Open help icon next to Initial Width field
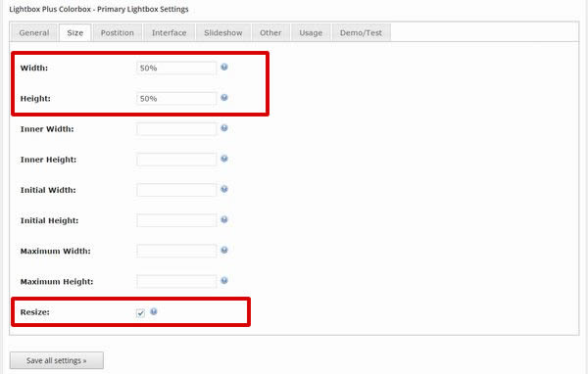The height and width of the screenshot is (374, 588). click(224, 189)
